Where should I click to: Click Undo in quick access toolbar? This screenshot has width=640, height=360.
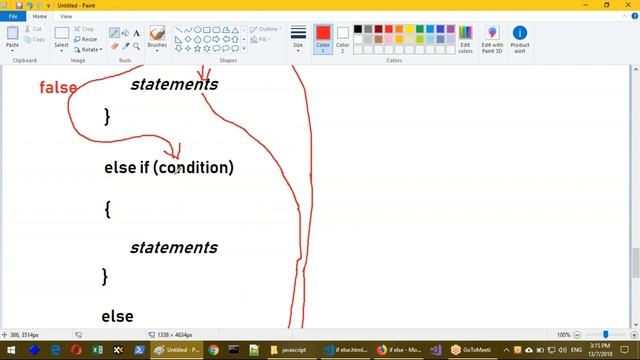(x=30, y=5)
